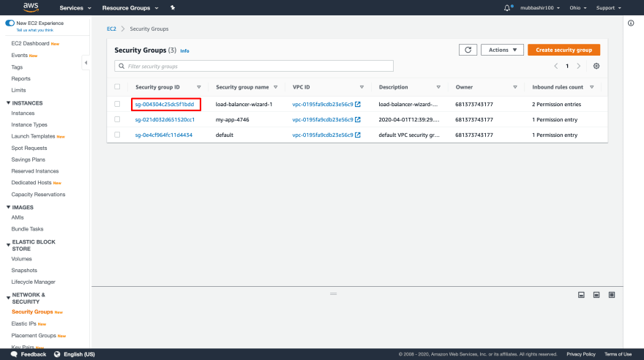
Task: Open Launch Templates in sidebar
Action: [33, 136]
